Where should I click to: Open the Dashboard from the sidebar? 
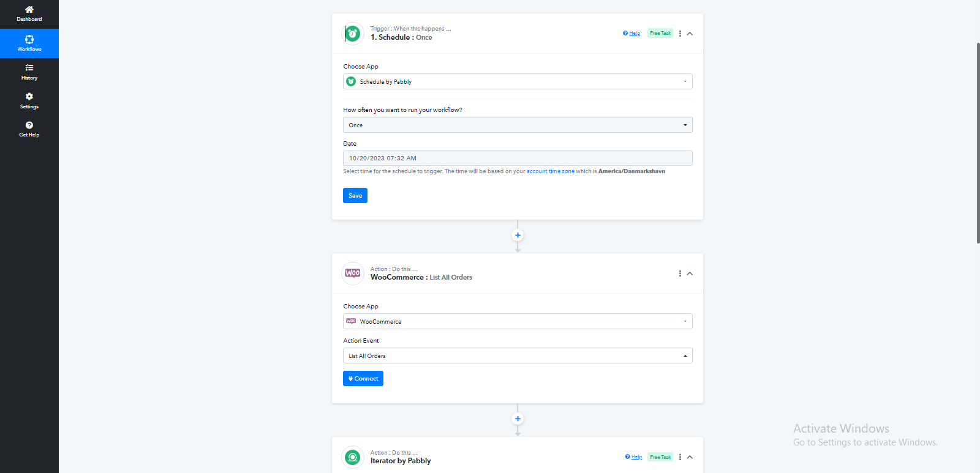[29, 14]
